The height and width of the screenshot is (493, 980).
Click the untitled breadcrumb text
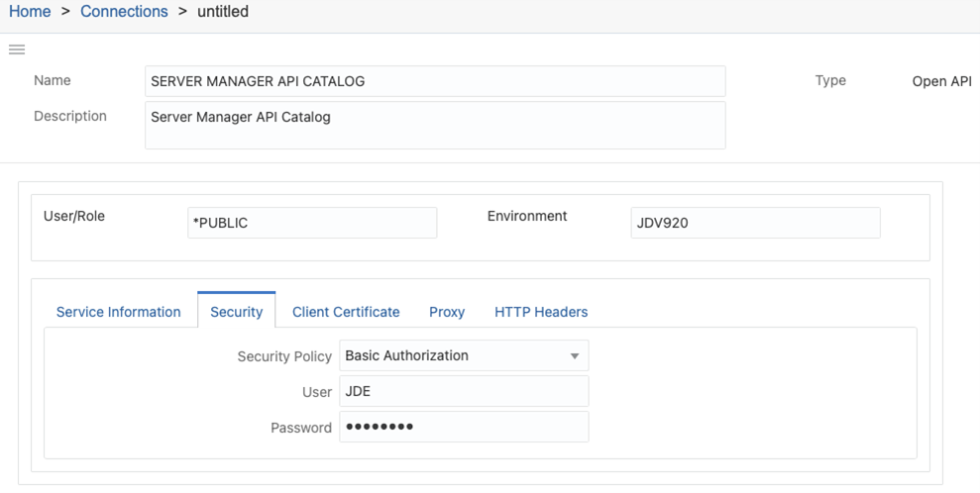coord(223,11)
